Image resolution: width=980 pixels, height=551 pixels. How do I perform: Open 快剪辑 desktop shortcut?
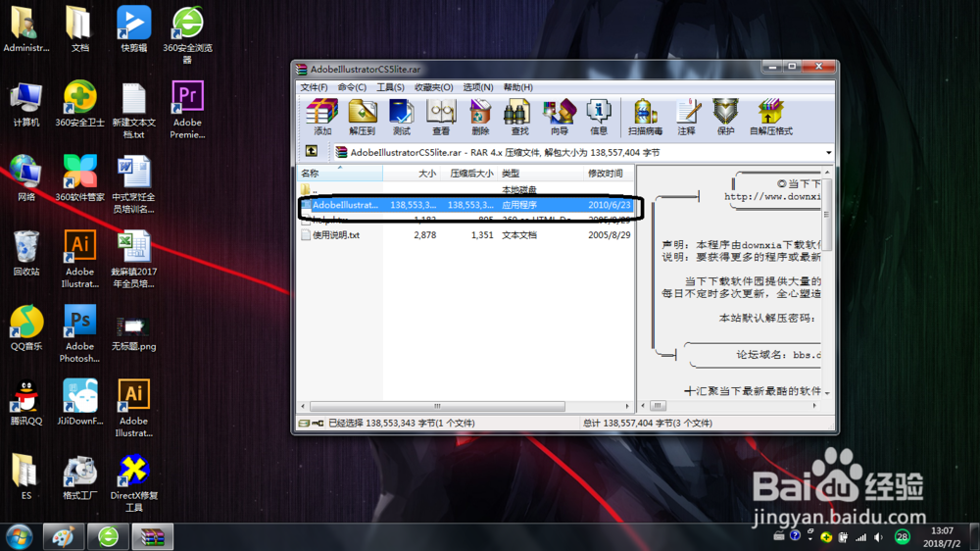pyautogui.click(x=133, y=28)
